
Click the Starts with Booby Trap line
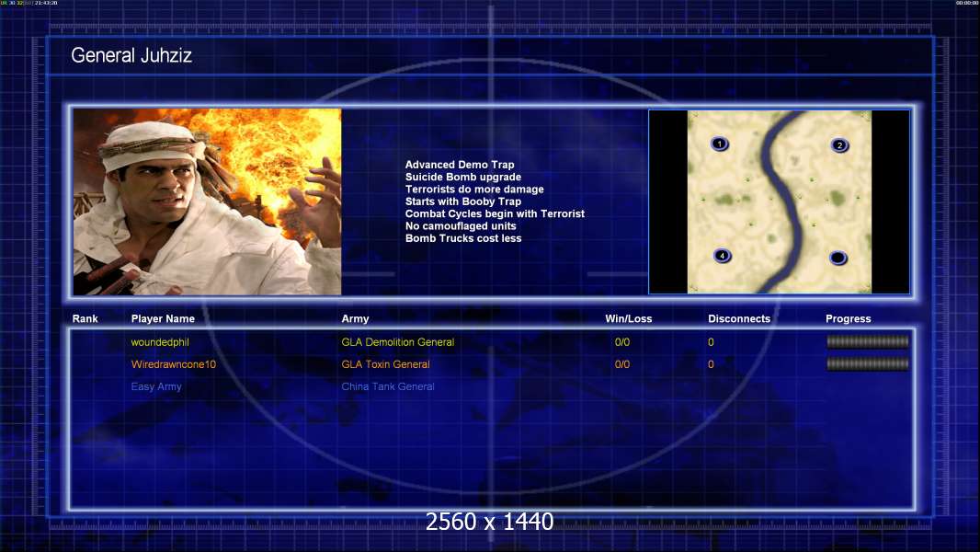[463, 201]
